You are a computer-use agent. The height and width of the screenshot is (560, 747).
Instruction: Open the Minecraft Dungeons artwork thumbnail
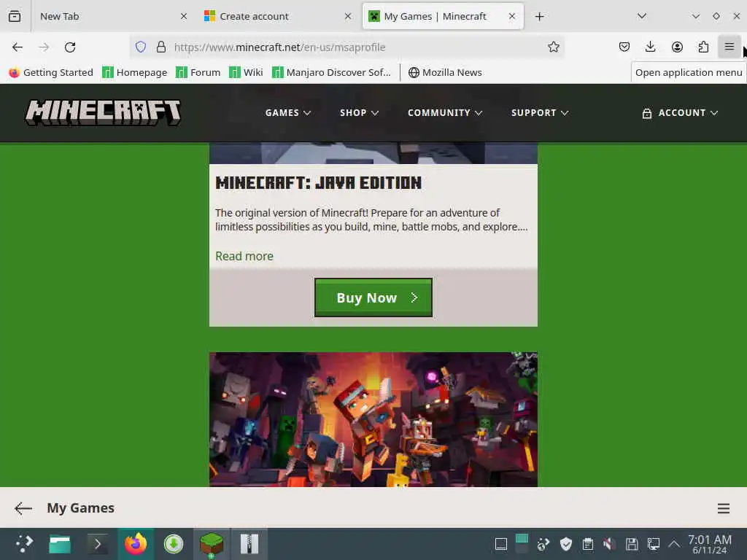[373, 419]
